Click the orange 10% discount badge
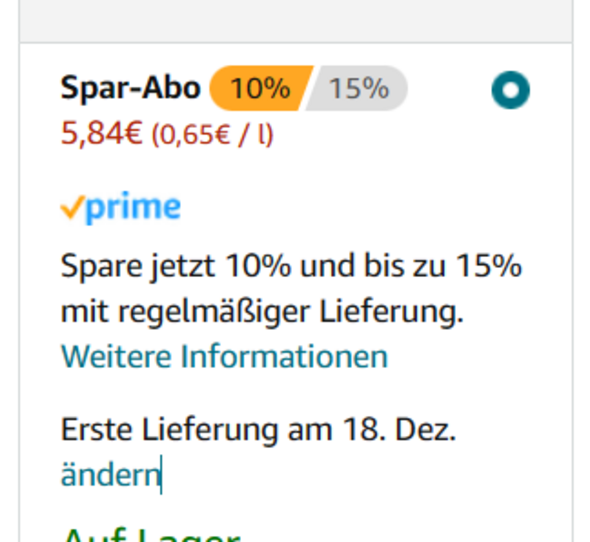The width and height of the screenshot is (590, 542). tap(261, 88)
